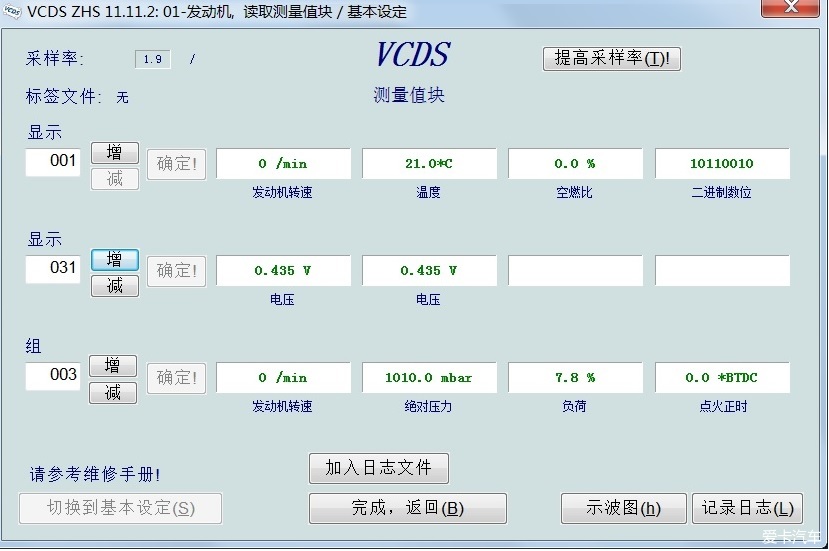Image resolution: width=829 pixels, height=551 pixels.
Task: Click the sample rate field showing 1.9
Action: 153,59
